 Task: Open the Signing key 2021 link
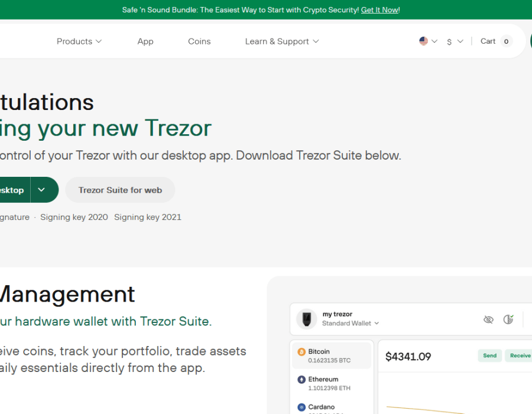148,217
